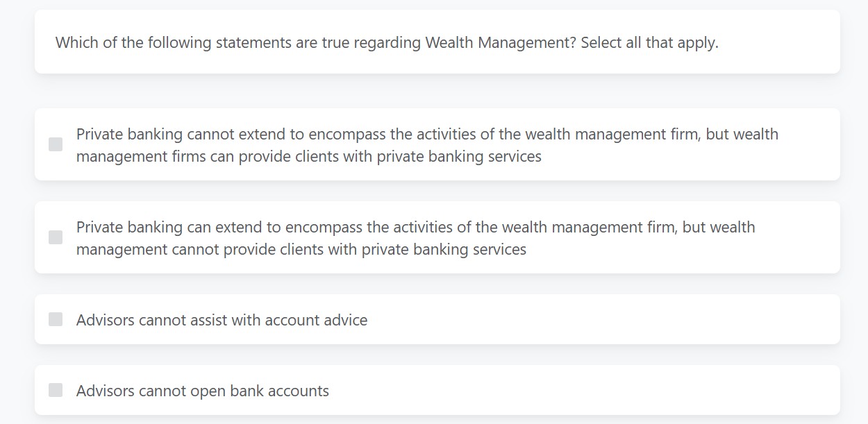The height and width of the screenshot is (424, 868).
Task: Tick the checkbox beside 'Advisors cannot assist with account advice'
Action: tap(56, 320)
